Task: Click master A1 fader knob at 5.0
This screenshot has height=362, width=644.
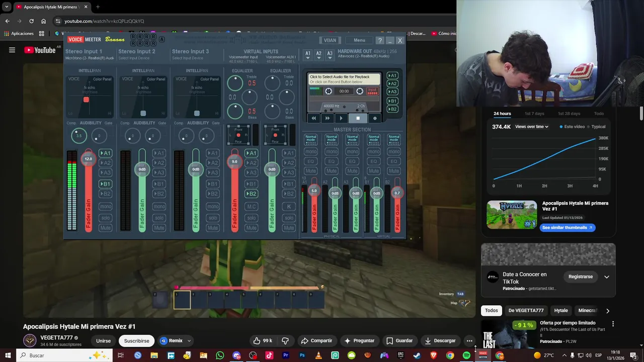Action: tap(314, 191)
